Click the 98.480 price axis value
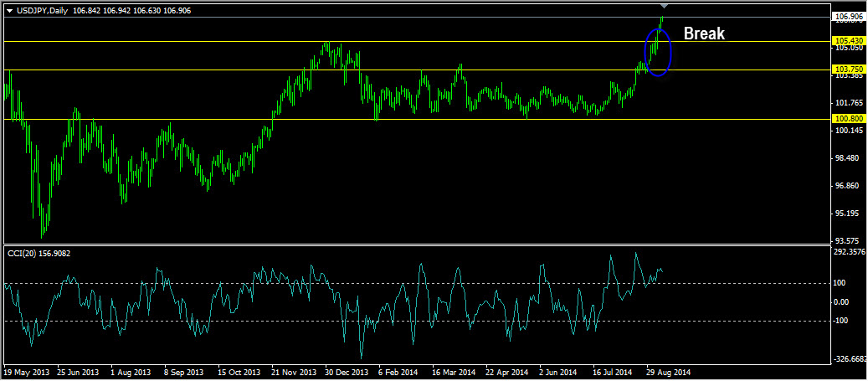Viewport: 868px width, 381px height. 848,157
